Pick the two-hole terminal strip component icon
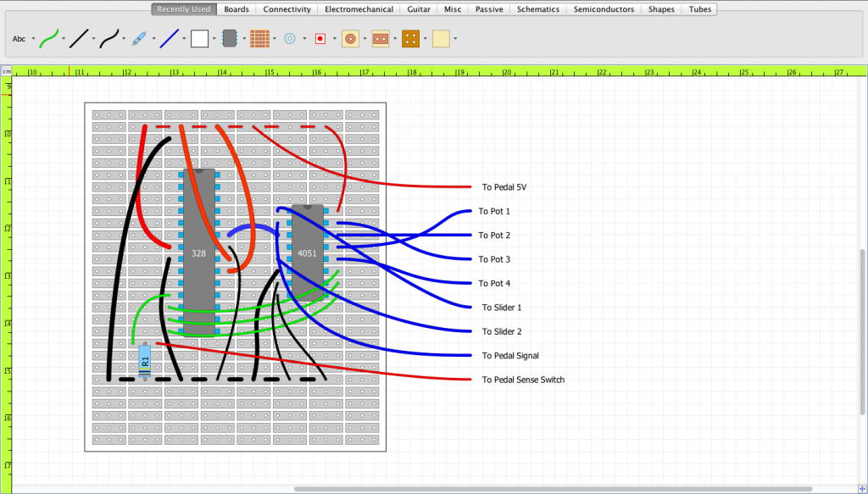The image size is (868, 494). click(x=381, y=38)
